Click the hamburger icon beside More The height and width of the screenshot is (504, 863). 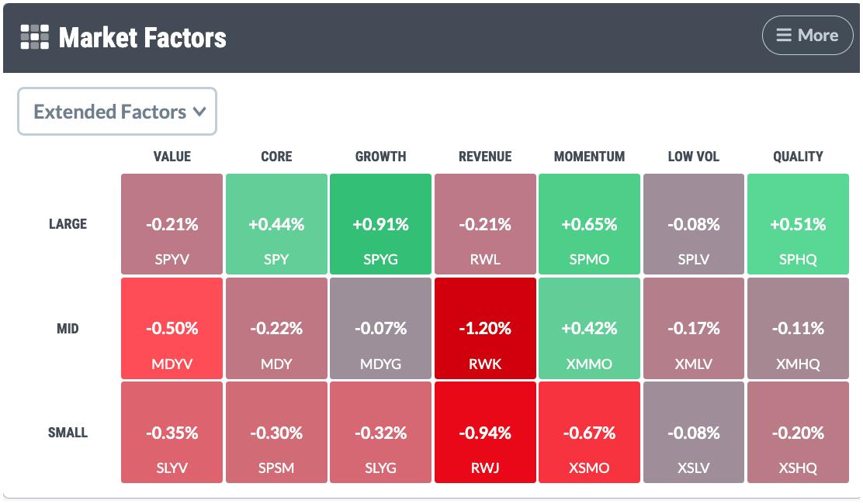click(784, 35)
